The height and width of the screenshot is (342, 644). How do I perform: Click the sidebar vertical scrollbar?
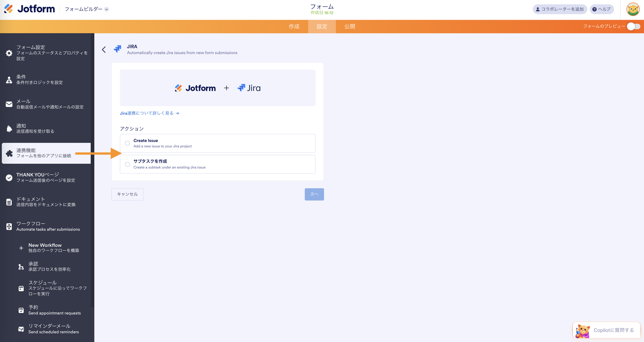click(93, 170)
